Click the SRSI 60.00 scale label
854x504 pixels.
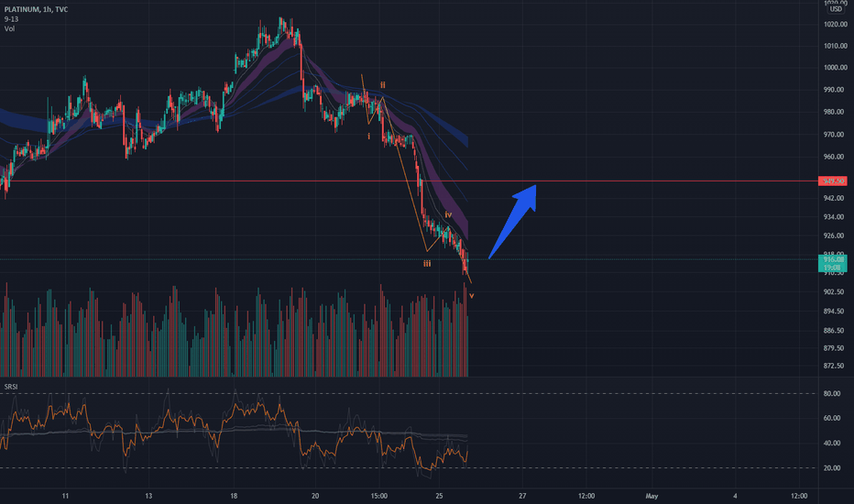[x=832, y=418]
